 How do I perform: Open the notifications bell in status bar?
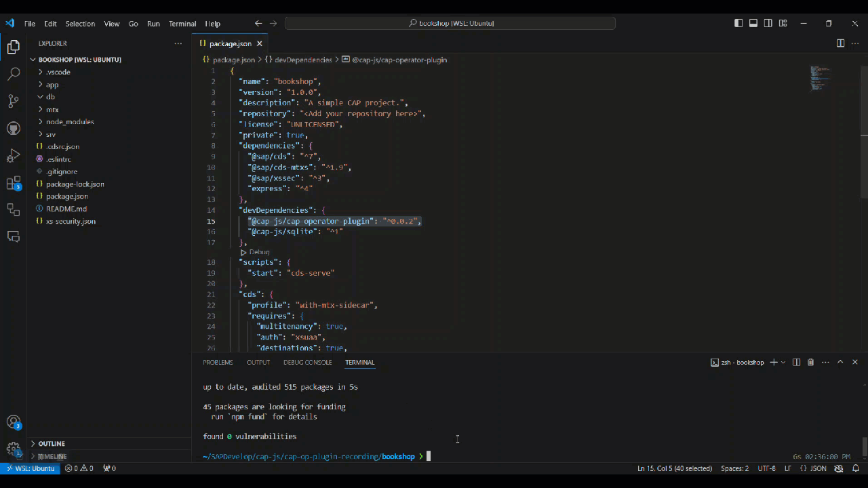click(x=856, y=468)
